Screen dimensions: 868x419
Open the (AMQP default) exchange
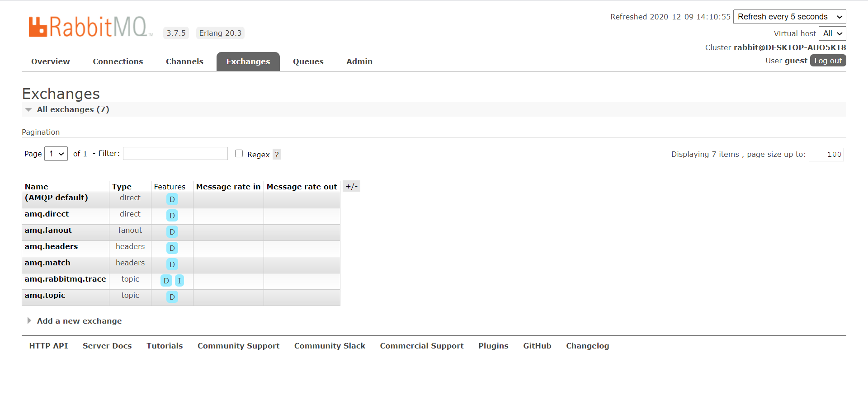point(57,198)
